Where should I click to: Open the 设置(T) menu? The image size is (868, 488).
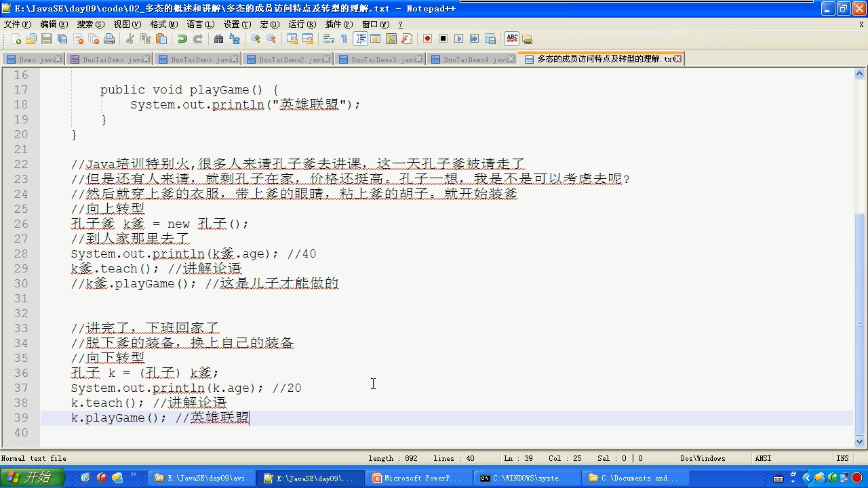[237, 24]
